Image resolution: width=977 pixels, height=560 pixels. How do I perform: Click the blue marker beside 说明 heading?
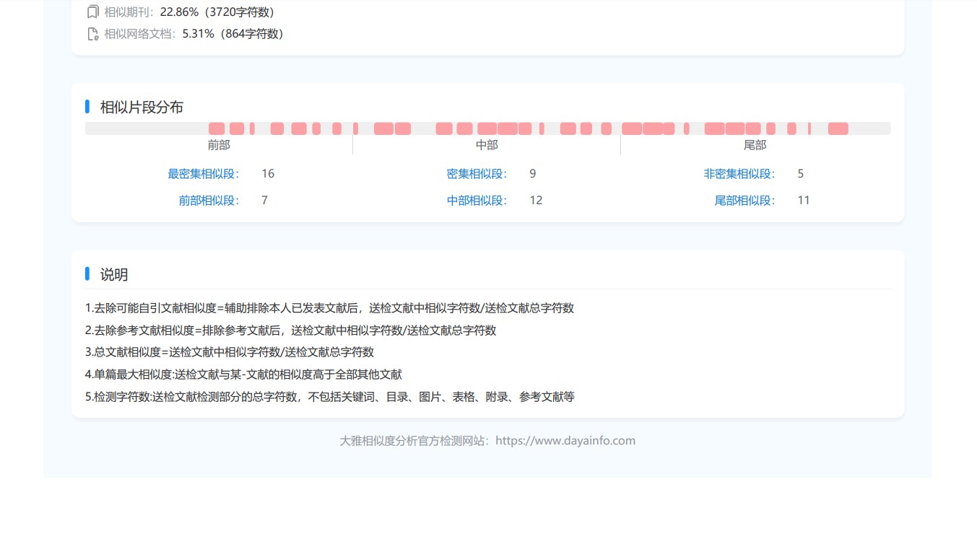pos(87,274)
